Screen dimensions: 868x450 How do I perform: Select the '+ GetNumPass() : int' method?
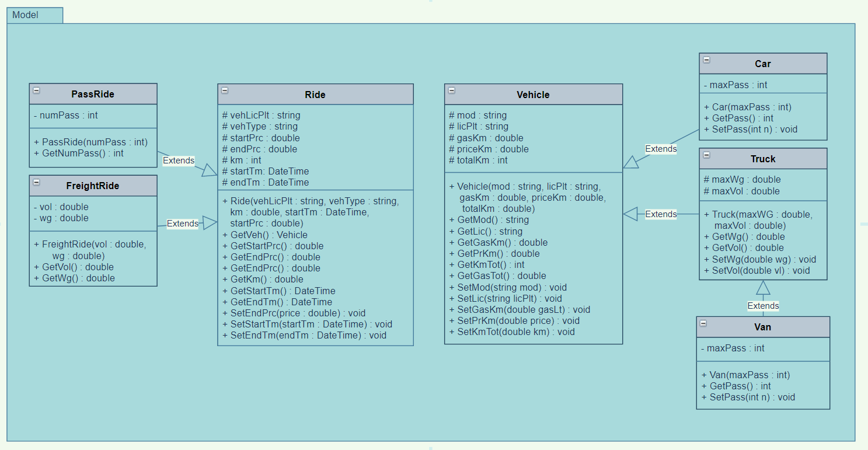pos(79,153)
